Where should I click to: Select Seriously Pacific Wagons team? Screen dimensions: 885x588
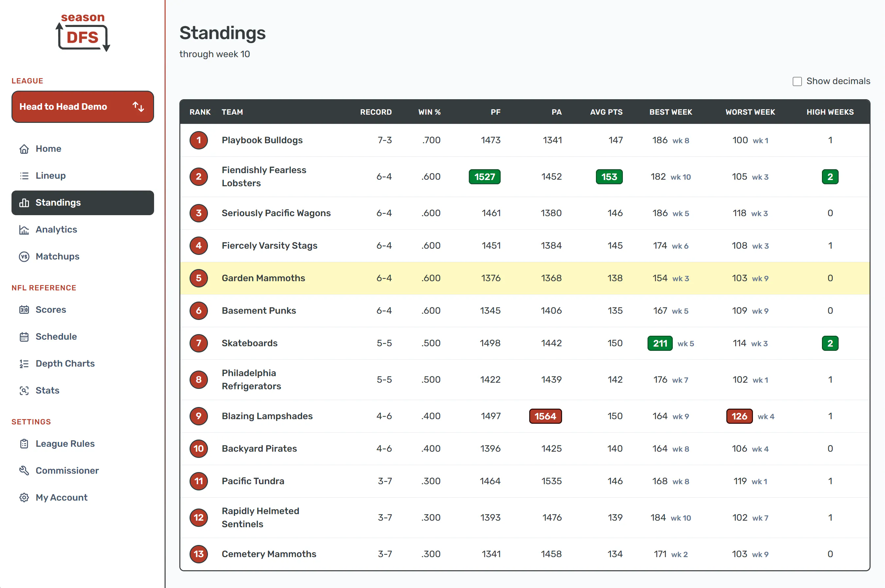click(276, 213)
